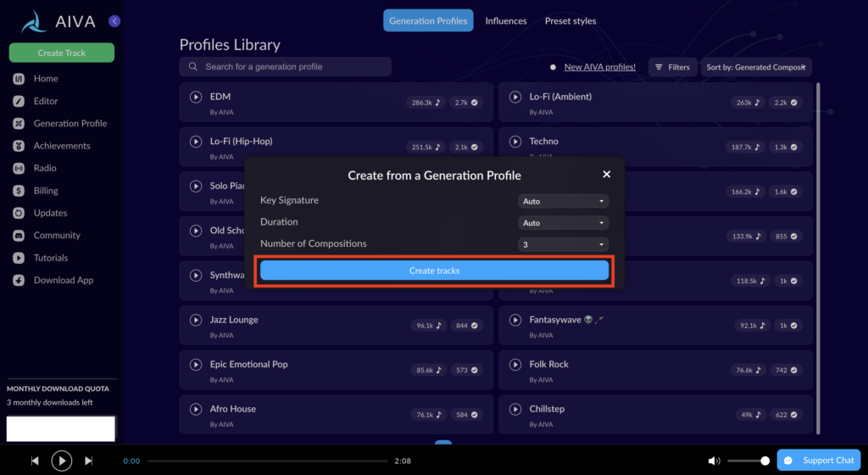Switch to the Preset styles tab
The width and height of the screenshot is (868, 475).
[570, 21]
